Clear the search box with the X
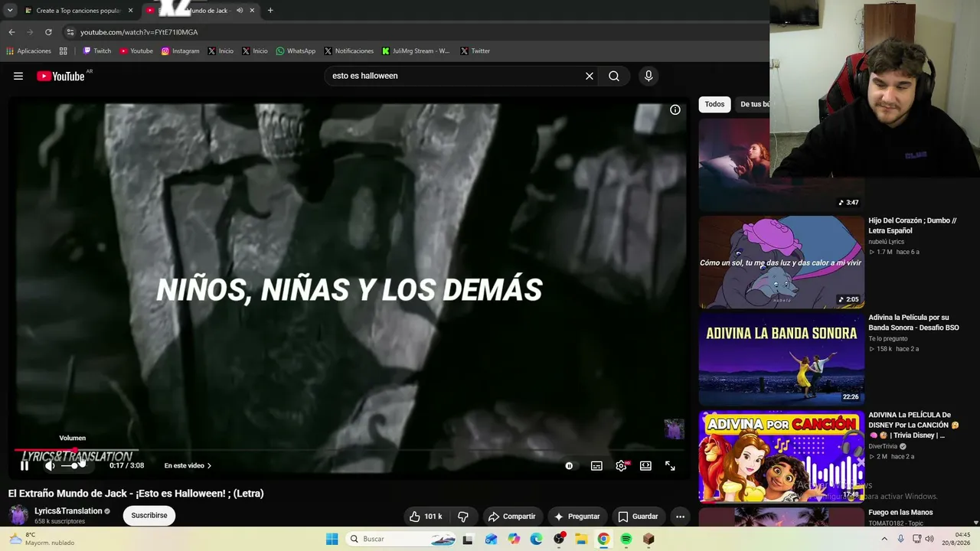The image size is (980, 551). tap(590, 76)
